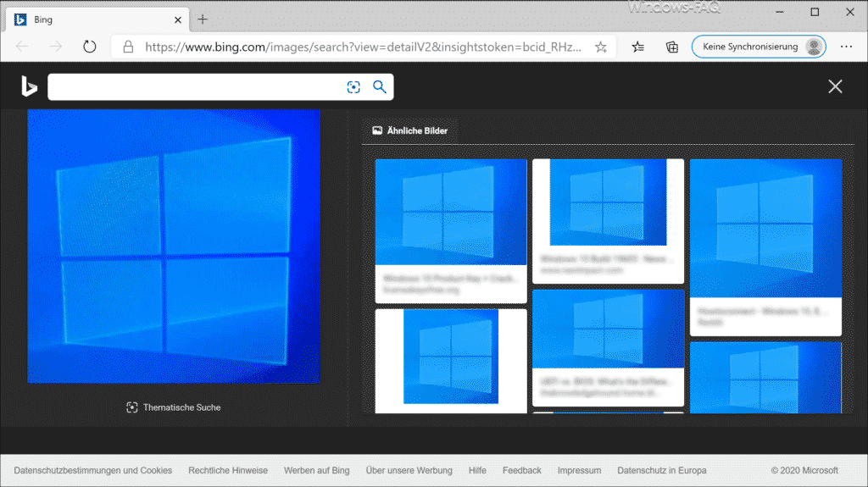Open the Hilfe footer link
868x487 pixels.
point(477,470)
